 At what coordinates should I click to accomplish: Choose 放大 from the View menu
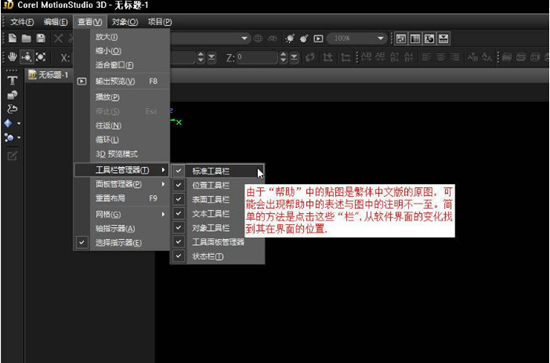(121, 37)
